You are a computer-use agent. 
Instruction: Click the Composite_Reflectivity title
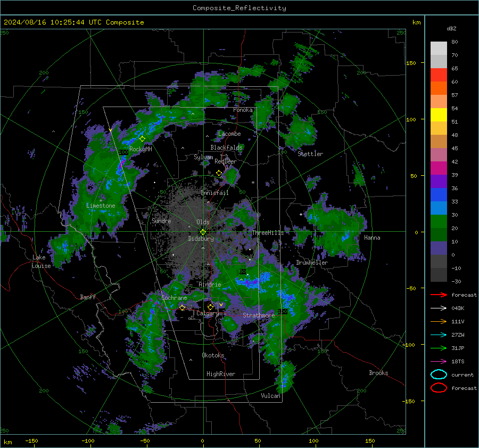[x=239, y=8]
